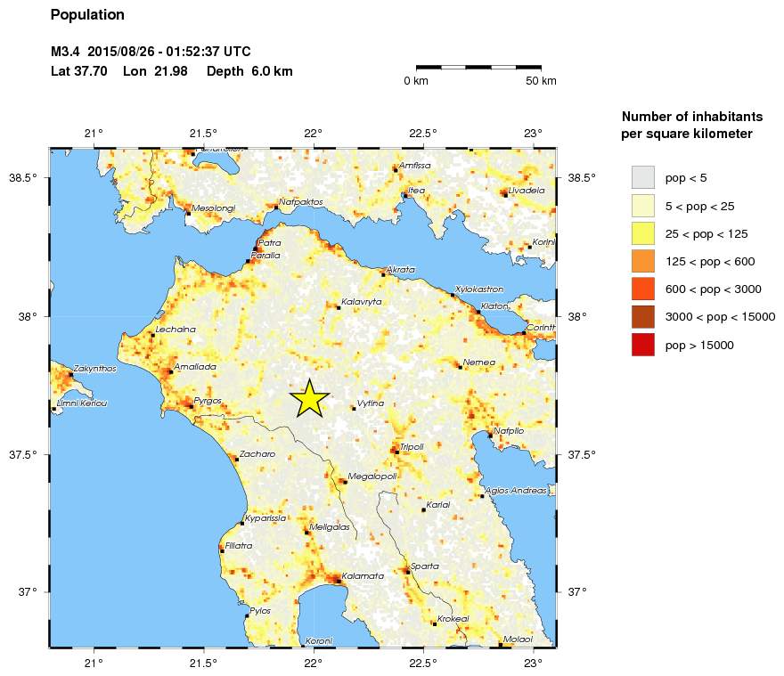The image size is (784, 676).
Task: Click the Mesolongi label
Action: (214, 208)
